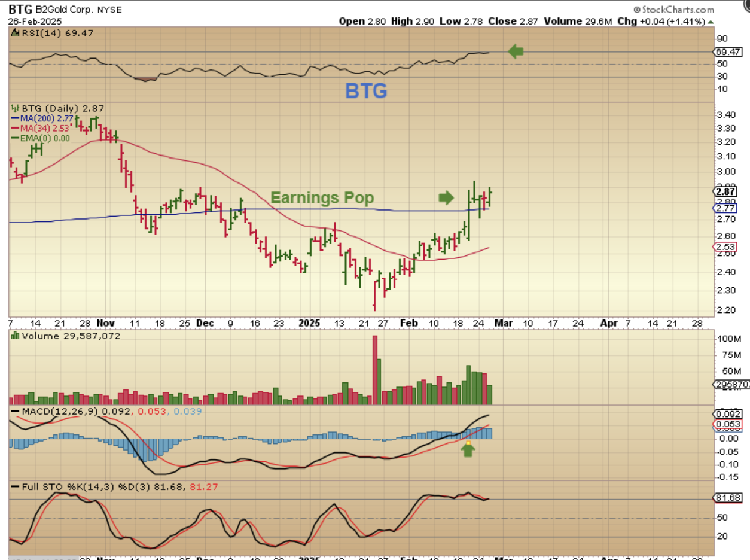Click the BTG ticker symbol in header
The height and width of the screenshot is (560, 750).
(20, 10)
